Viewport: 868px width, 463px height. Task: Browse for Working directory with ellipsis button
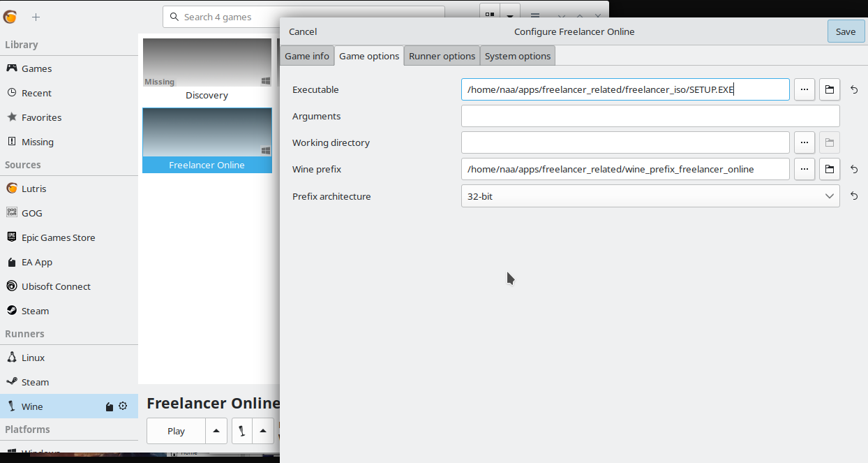coord(805,142)
